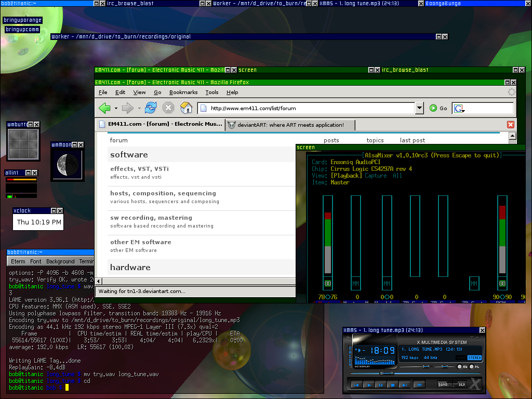
Task: Go back with Firefox's green back arrow
Action: (104, 108)
